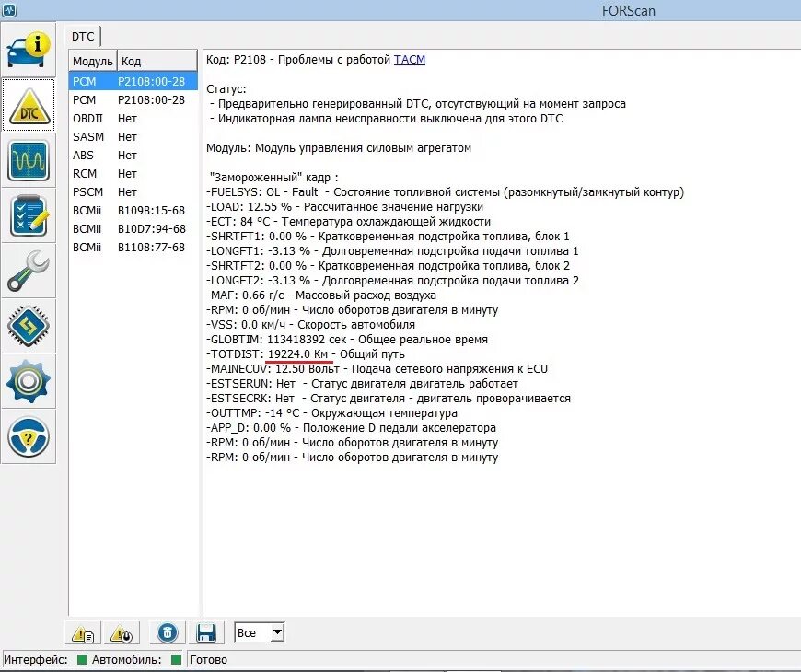
Task: Click the 'MAF: 0.66 г/с' line
Action: 321,295
